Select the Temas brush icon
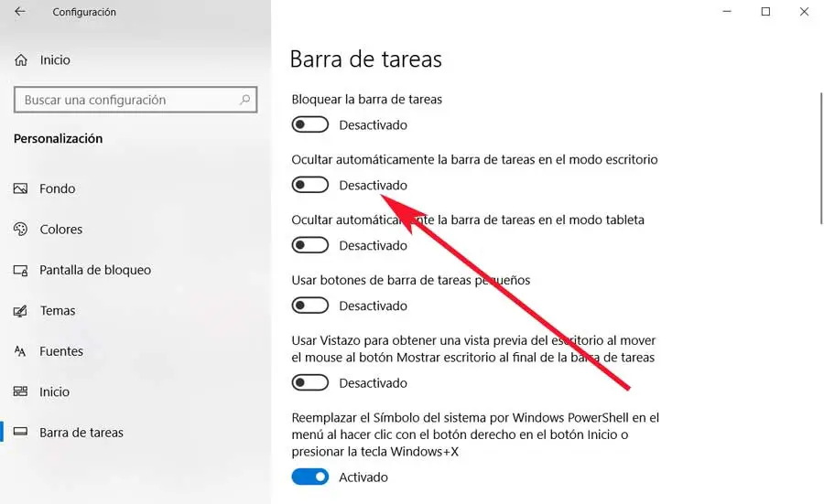Screen dimensions: 824x504 point(20,311)
